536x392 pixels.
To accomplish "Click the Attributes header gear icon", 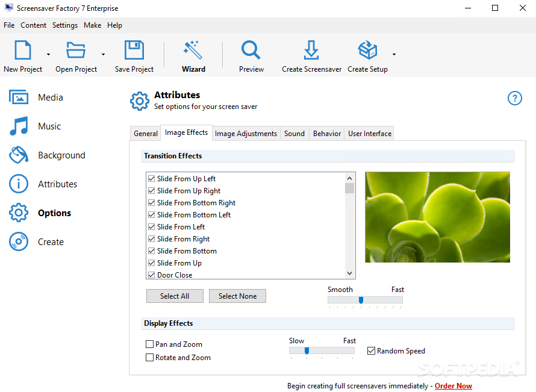I will (140, 101).
